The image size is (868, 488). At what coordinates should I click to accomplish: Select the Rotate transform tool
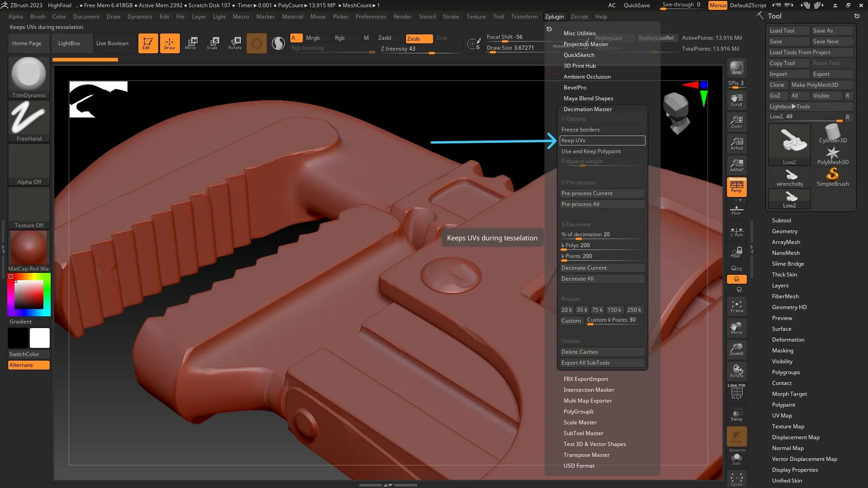coord(235,43)
